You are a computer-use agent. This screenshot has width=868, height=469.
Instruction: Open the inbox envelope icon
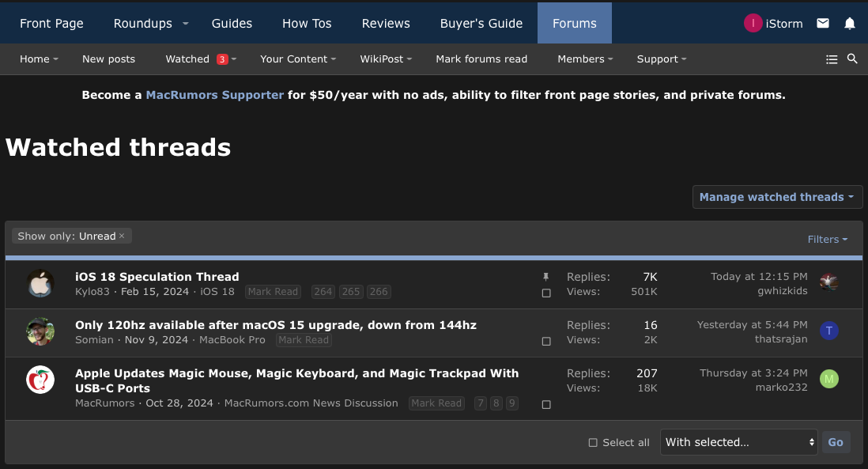823,23
